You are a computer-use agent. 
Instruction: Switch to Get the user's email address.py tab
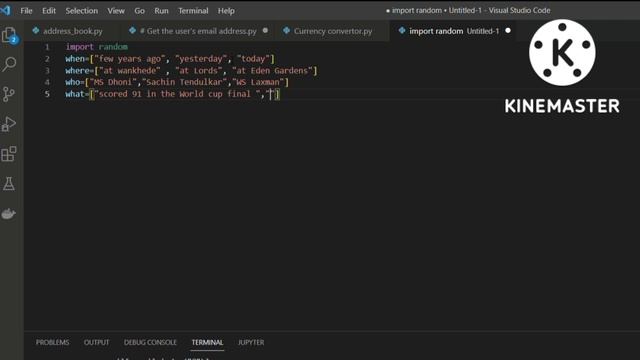coord(198,31)
